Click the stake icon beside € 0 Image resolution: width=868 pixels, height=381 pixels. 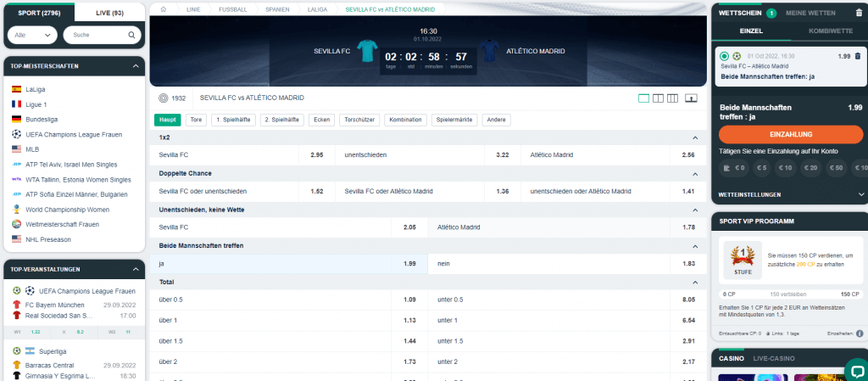coord(727,168)
